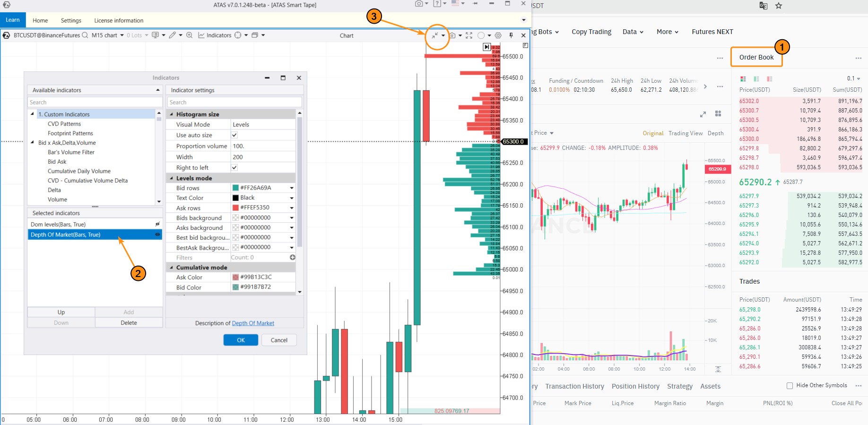Pin the chart window
This screenshot has height=425, width=868.
[x=511, y=35]
